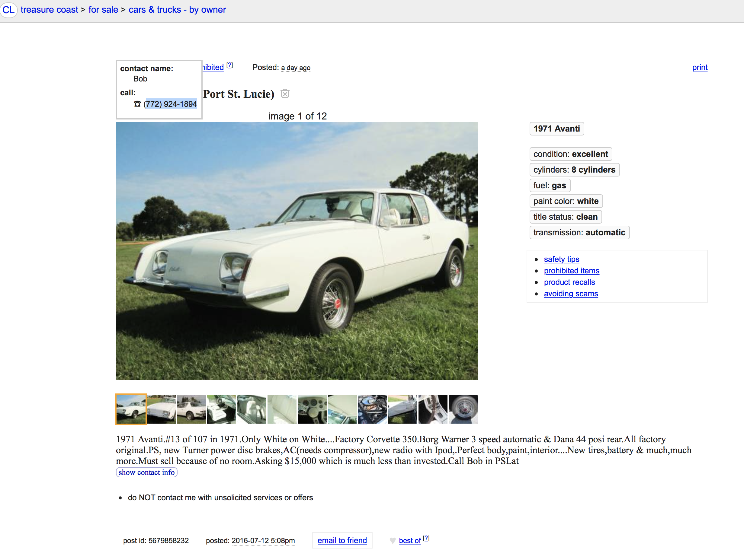Select the engine bay thumbnail

[x=372, y=409]
